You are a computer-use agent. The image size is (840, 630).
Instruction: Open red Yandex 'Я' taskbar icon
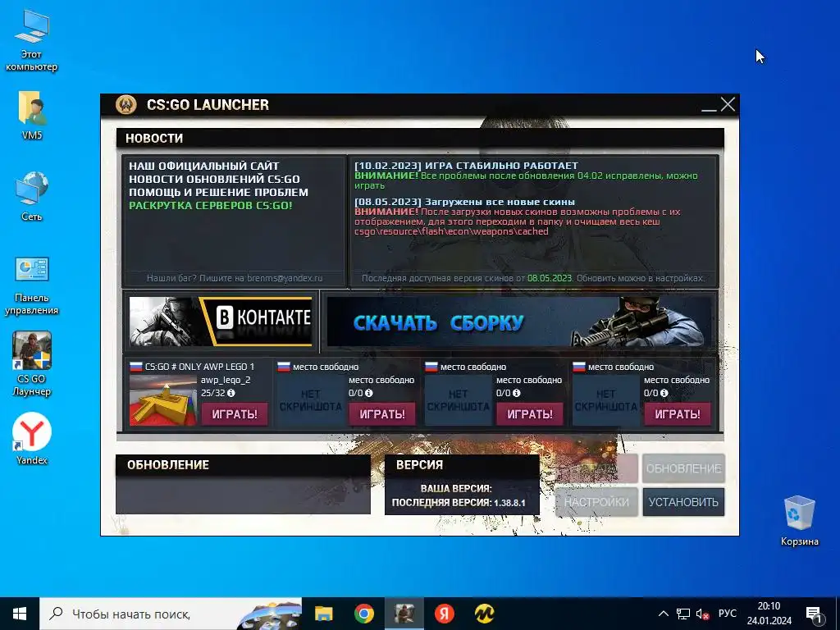pyautogui.click(x=444, y=614)
